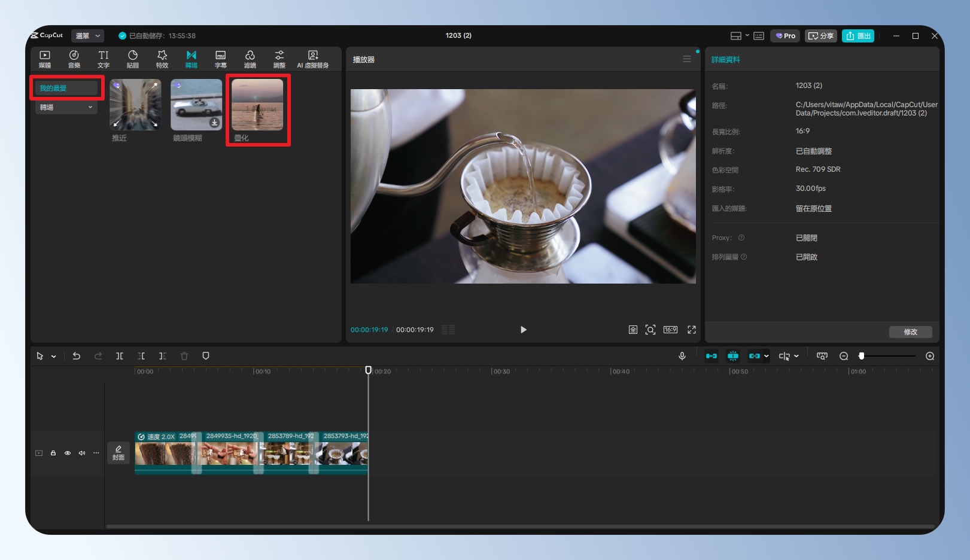This screenshot has height=560, width=970.
Task: Open the 音樂 (Audio) panel
Action: click(74, 59)
